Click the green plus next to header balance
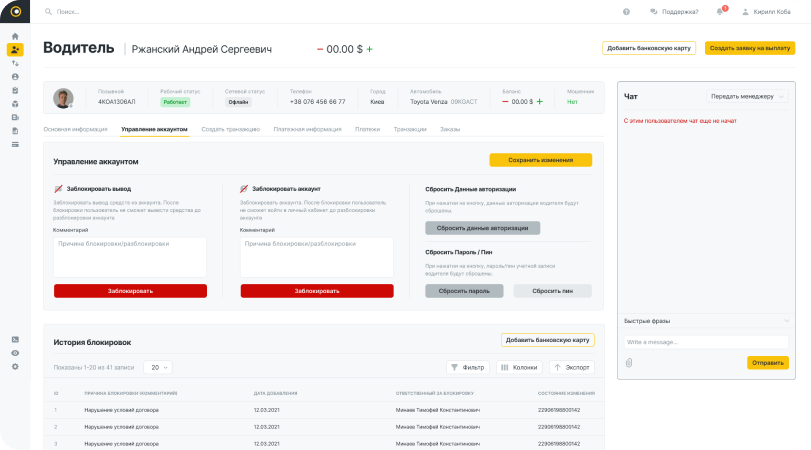Viewport: 811px width, 450px height. (x=369, y=49)
